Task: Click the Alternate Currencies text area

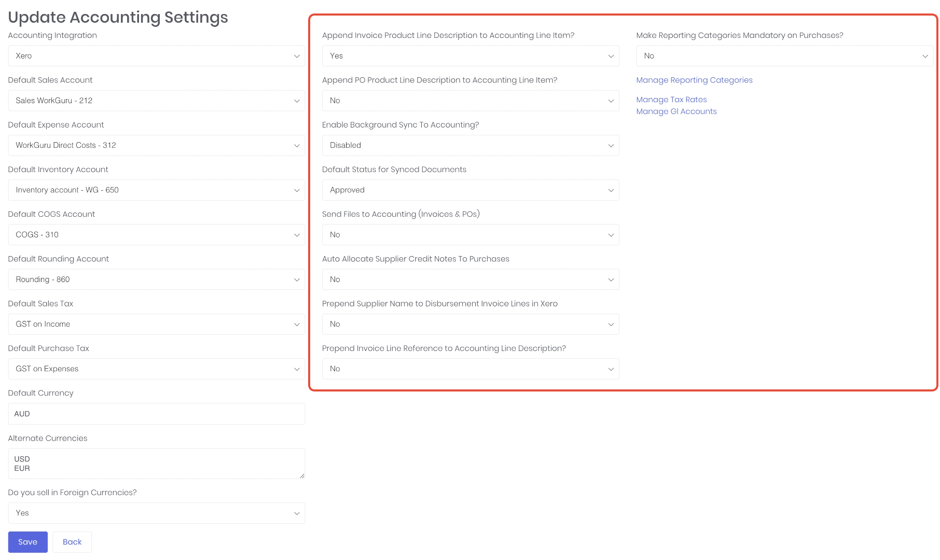Action: pyautogui.click(x=157, y=464)
